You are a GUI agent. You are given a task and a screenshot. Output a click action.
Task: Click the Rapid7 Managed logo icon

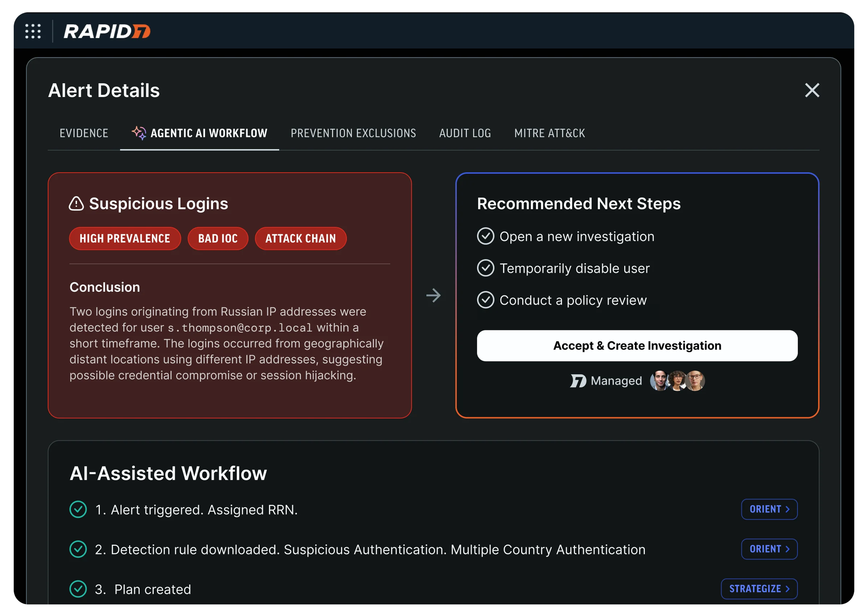578,381
